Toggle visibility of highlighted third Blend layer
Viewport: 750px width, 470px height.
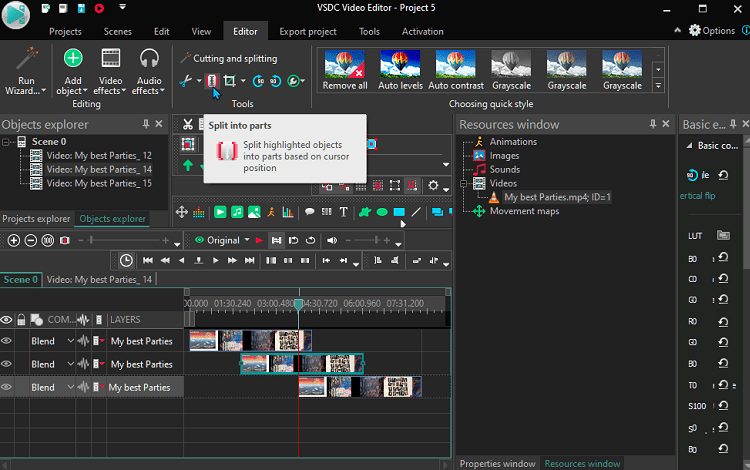(x=6, y=387)
